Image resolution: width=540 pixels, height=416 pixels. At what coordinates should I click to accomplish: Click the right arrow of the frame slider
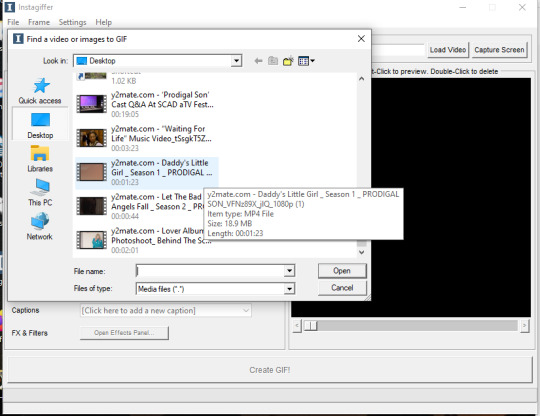(x=525, y=325)
